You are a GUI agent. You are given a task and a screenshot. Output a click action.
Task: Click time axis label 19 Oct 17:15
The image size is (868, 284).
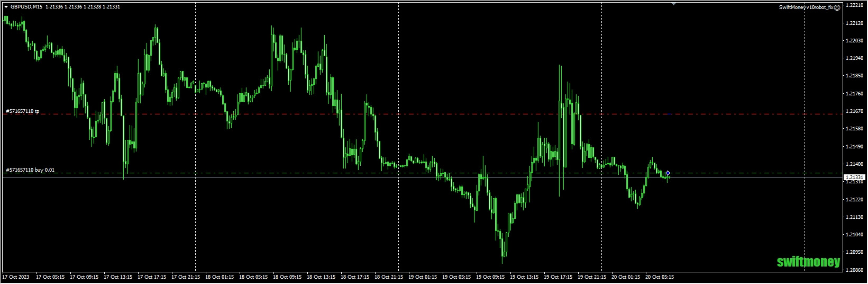(559, 277)
